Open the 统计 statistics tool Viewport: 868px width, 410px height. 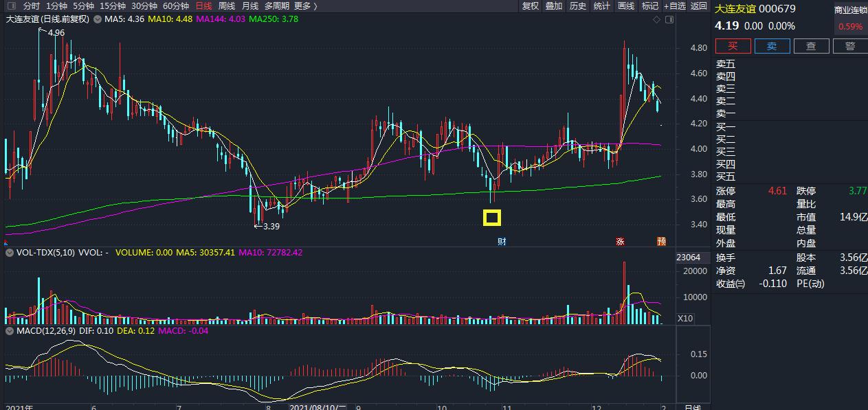coord(602,6)
